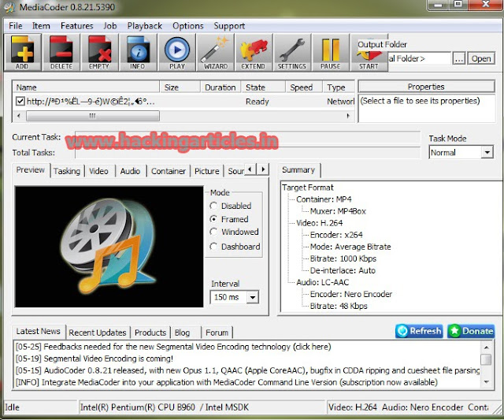Viewport: 504px width, 420px height.
Task: Open the Features menu
Action: 77,26
